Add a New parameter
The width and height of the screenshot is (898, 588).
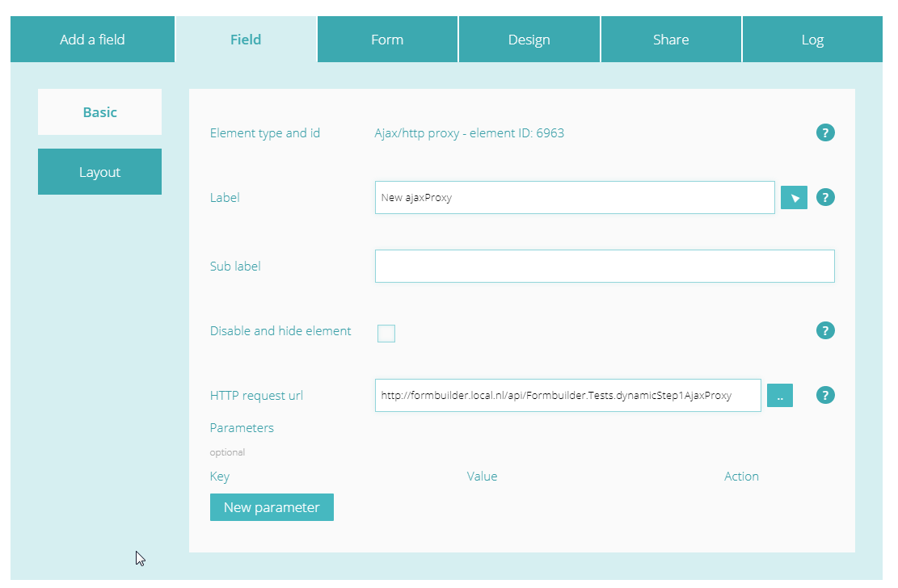point(272,507)
